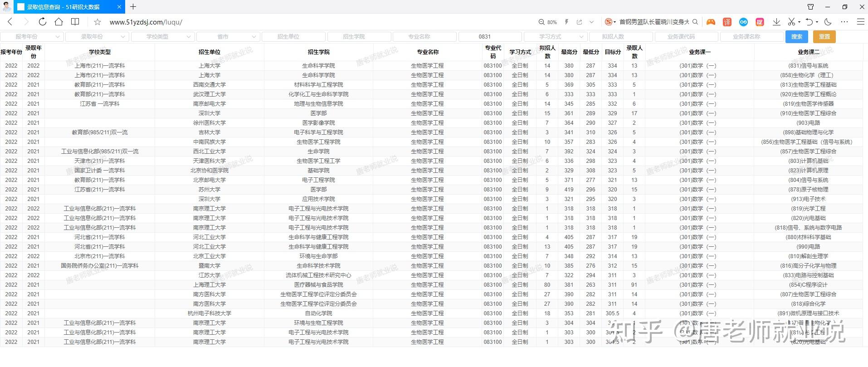Click the 最高分 column header
868x367 pixels.
[569, 52]
